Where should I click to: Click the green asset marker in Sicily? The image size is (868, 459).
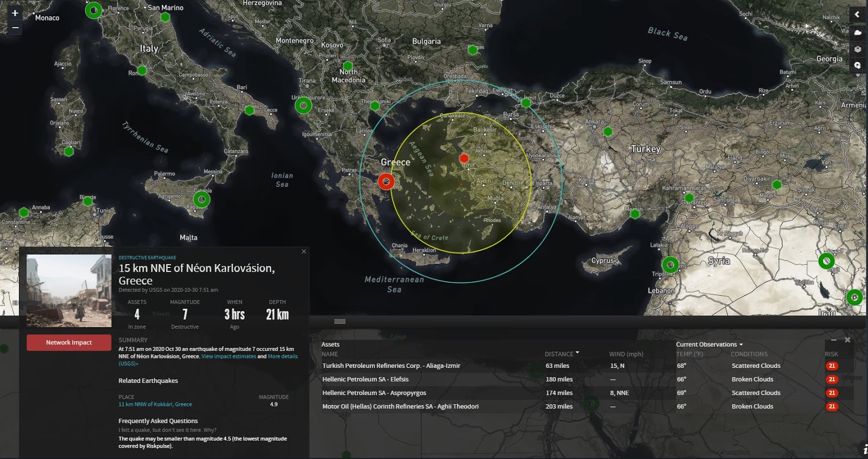(202, 199)
